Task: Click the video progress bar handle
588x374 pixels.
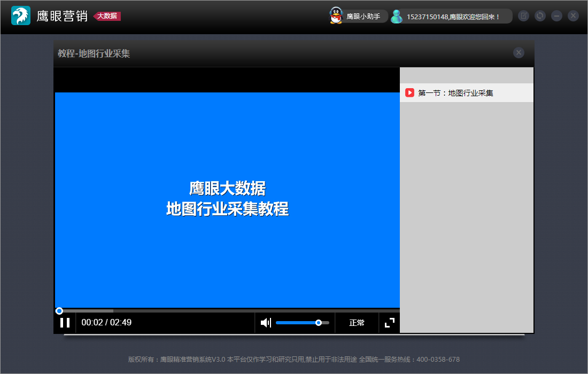Action: [x=59, y=310]
